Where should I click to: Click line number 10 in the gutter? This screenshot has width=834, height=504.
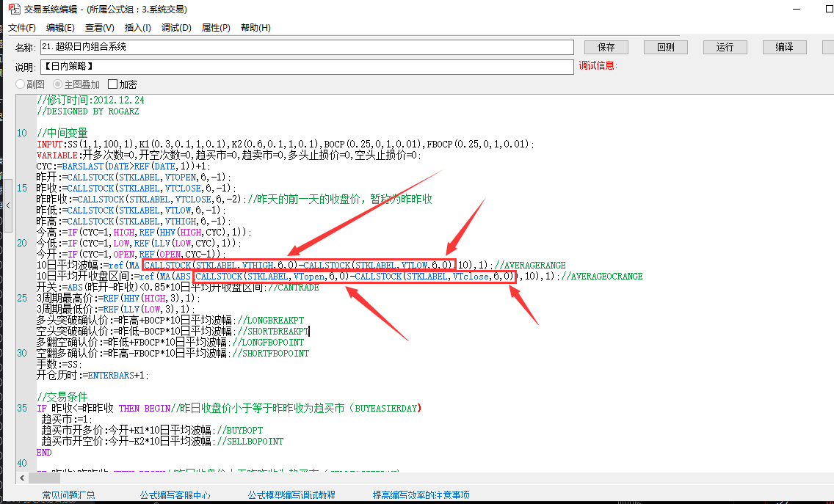[x=22, y=133]
